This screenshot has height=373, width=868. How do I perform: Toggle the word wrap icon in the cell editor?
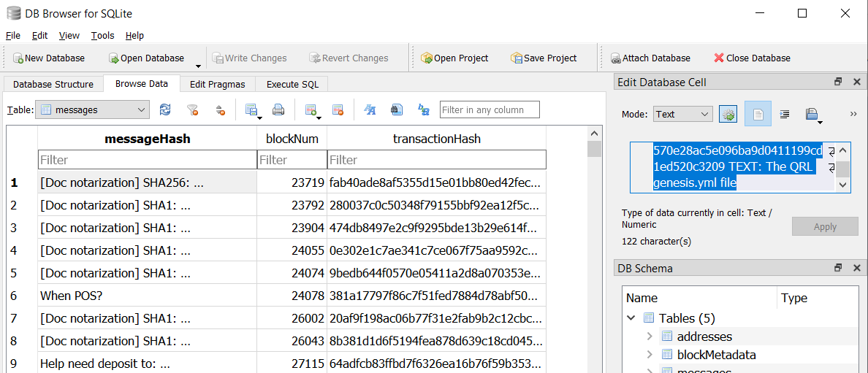[x=785, y=114]
